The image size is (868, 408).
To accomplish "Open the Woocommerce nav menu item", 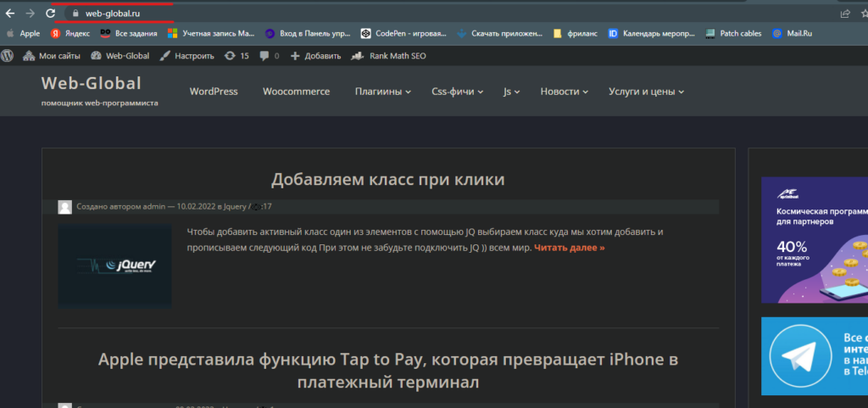I will (296, 92).
